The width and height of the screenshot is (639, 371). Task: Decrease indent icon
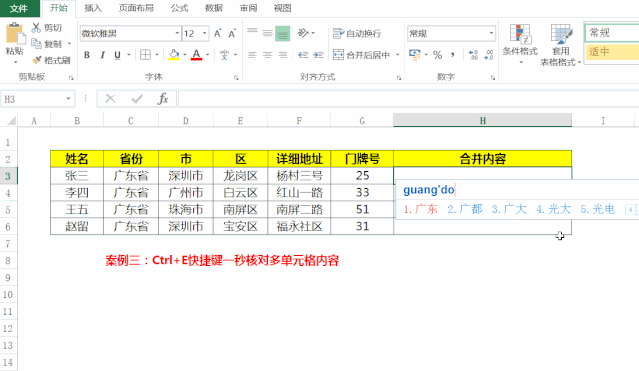click(303, 55)
